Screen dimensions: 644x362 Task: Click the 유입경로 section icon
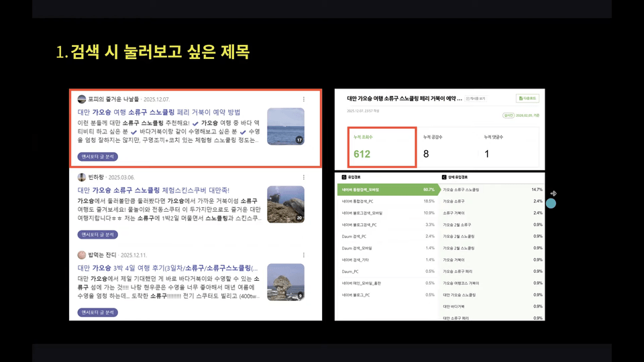(x=343, y=177)
